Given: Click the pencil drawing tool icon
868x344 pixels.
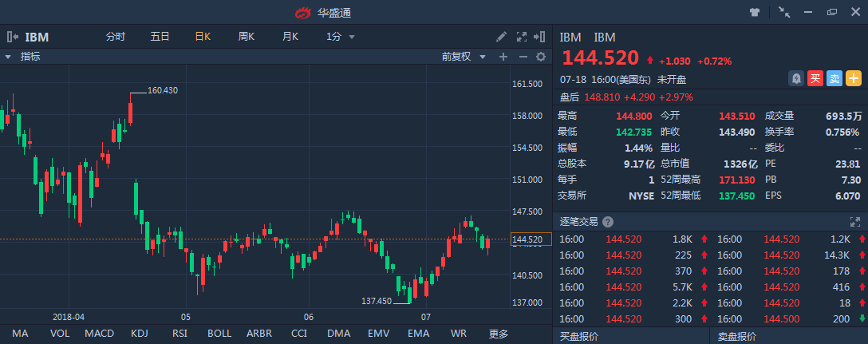Looking at the screenshot, I should [501, 37].
